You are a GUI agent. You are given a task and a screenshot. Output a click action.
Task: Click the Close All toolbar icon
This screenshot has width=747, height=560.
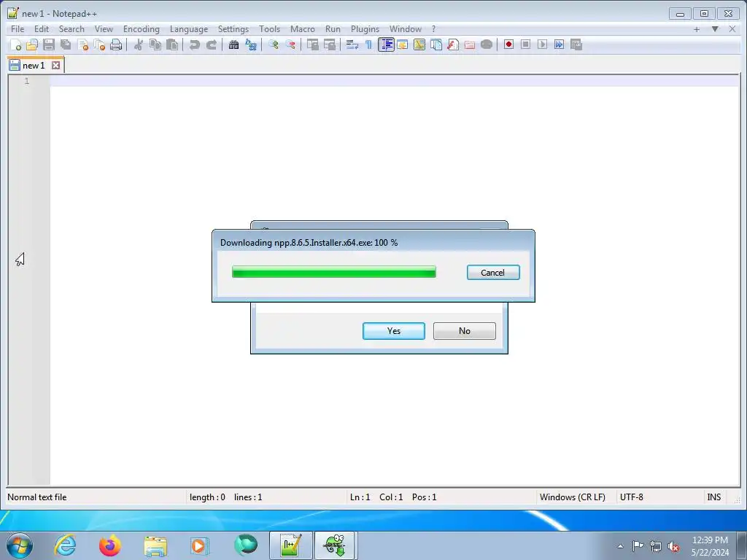click(x=99, y=44)
